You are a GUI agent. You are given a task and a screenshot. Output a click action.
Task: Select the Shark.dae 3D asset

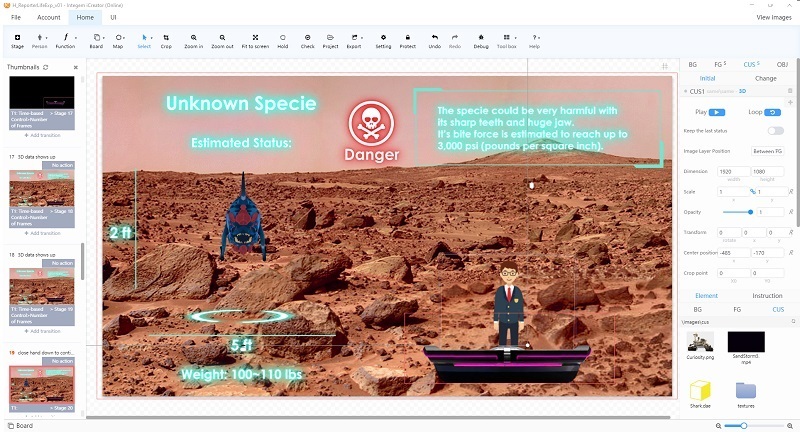tap(700, 391)
